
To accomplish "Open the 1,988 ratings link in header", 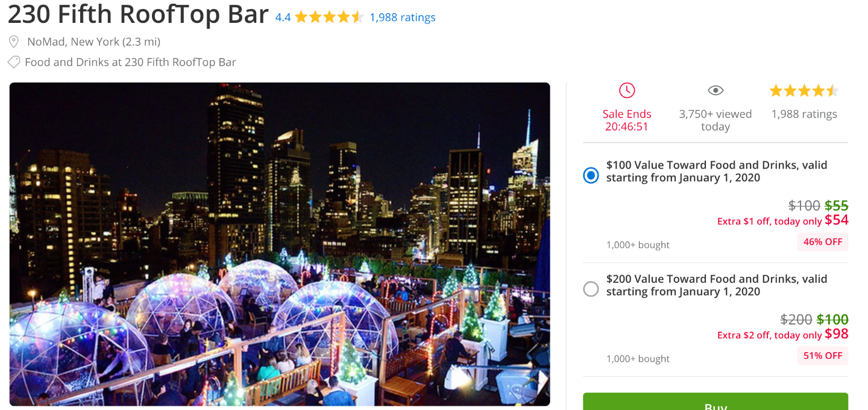I will 403,17.
